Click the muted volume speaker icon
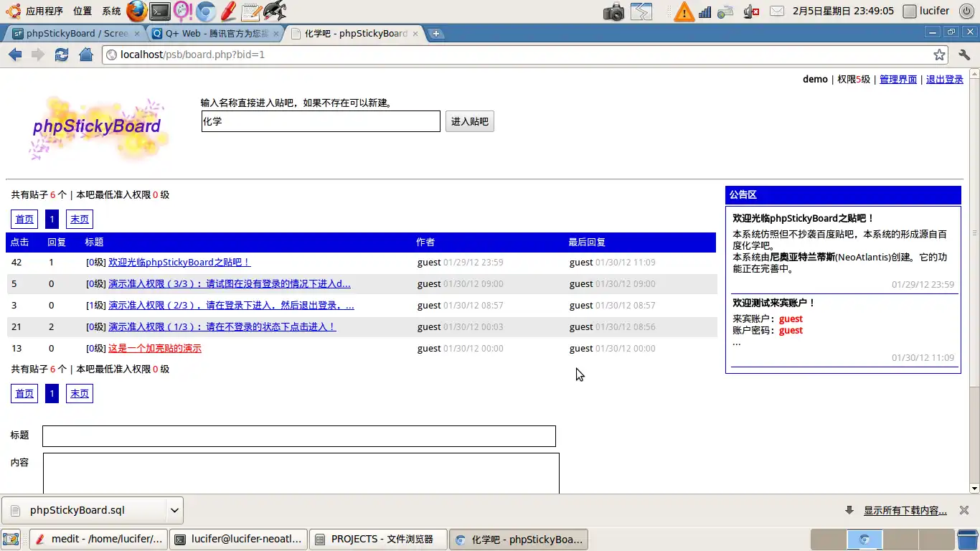This screenshot has width=980, height=551. coord(751,11)
